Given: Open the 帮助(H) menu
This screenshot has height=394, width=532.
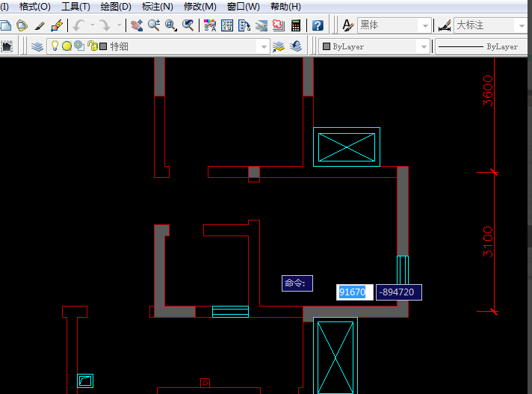Looking at the screenshot, I should coord(285,7).
